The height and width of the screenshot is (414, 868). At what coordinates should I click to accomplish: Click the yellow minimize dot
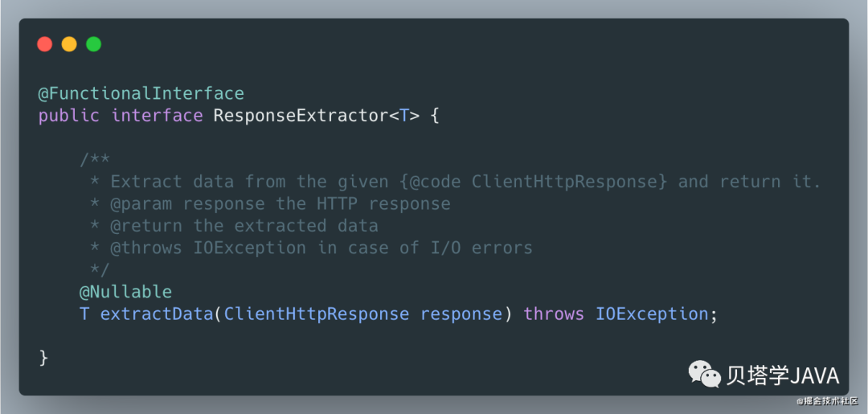pyautogui.click(x=69, y=44)
